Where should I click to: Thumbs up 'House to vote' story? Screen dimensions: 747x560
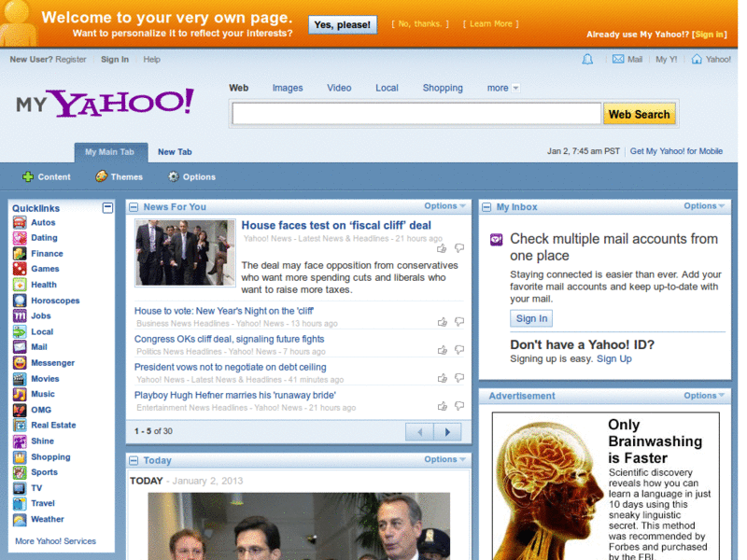point(442,322)
